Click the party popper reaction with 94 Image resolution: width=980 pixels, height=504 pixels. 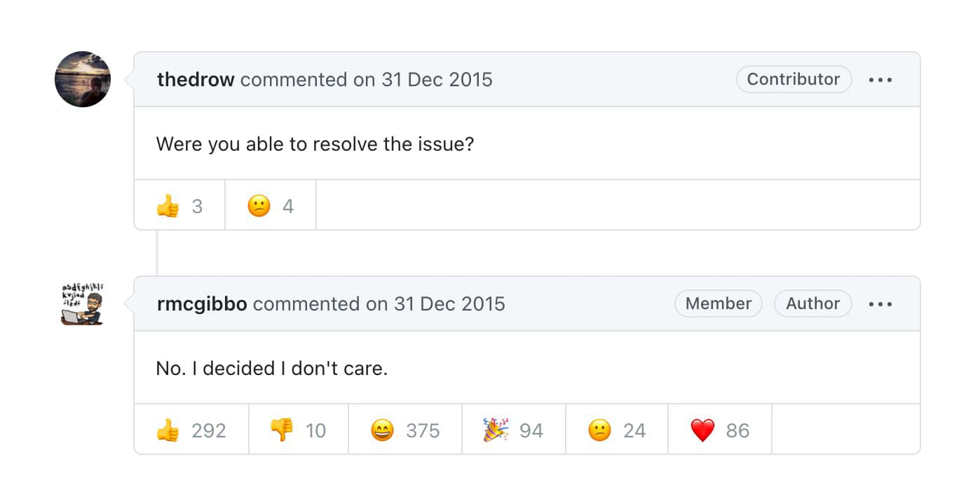tap(513, 430)
